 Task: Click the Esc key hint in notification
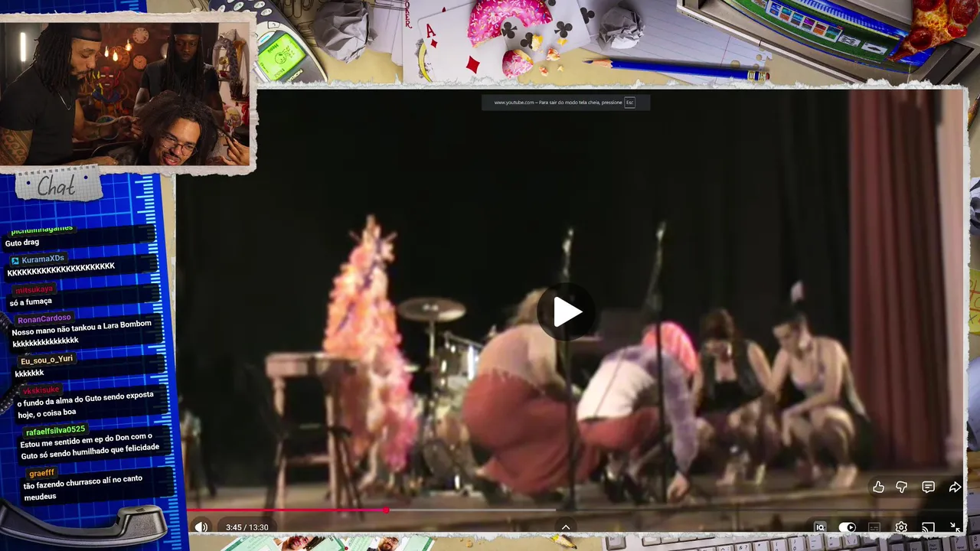coord(629,103)
